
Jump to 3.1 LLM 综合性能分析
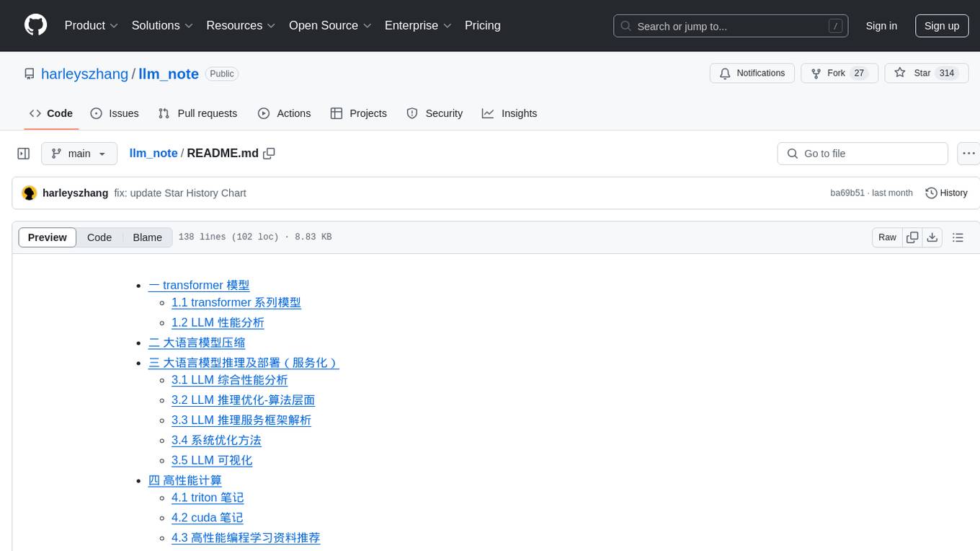click(229, 380)
